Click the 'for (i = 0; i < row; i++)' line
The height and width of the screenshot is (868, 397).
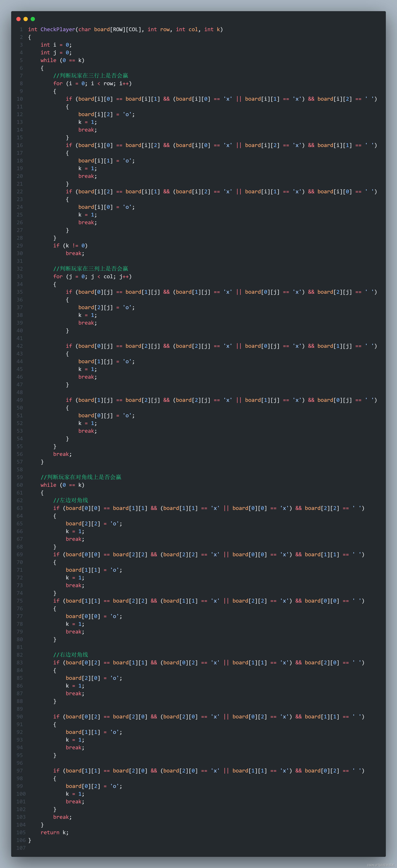(92, 83)
